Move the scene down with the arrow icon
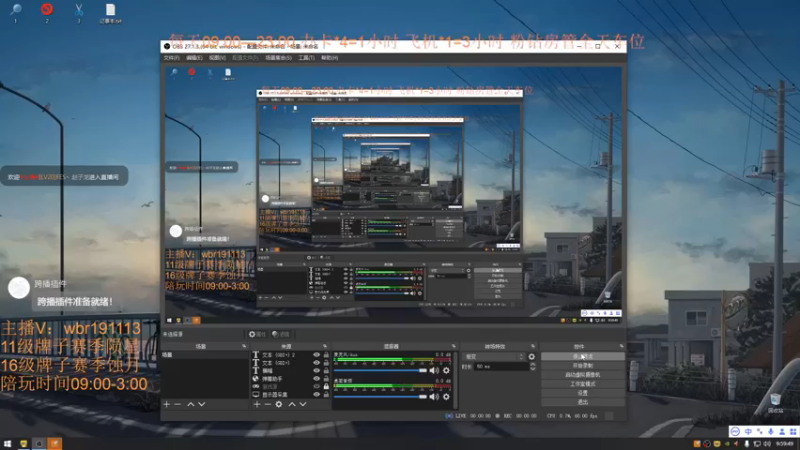800x450 pixels. tap(202, 404)
